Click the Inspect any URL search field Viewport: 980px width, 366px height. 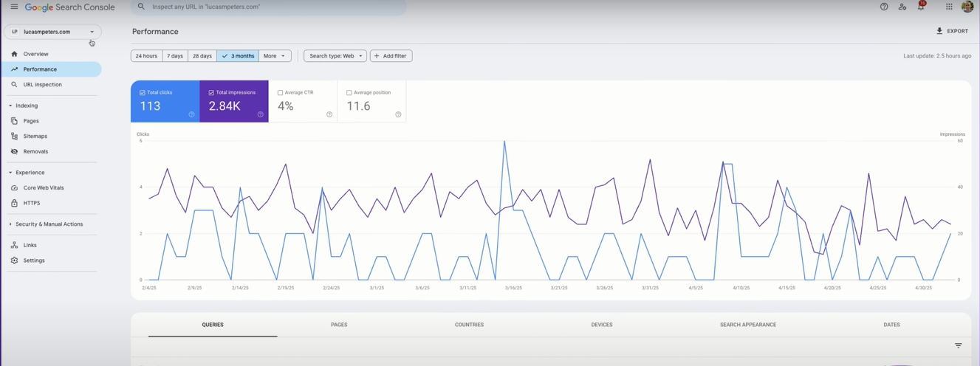269,7
